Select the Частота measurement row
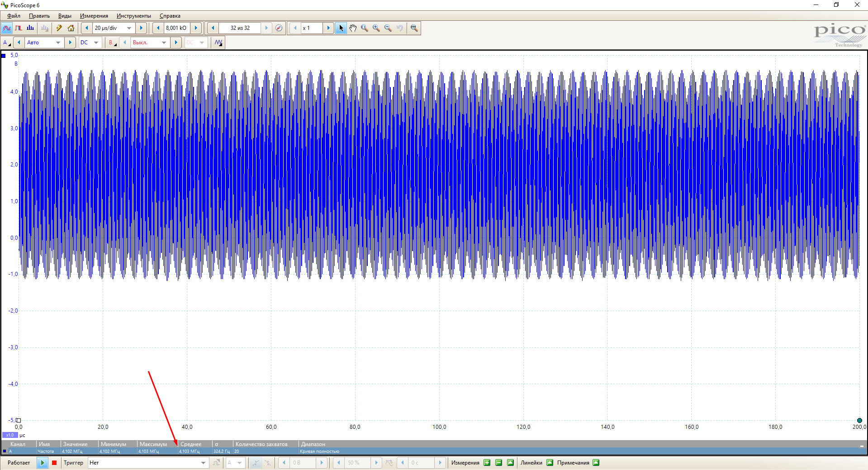868x470 pixels. (433, 451)
